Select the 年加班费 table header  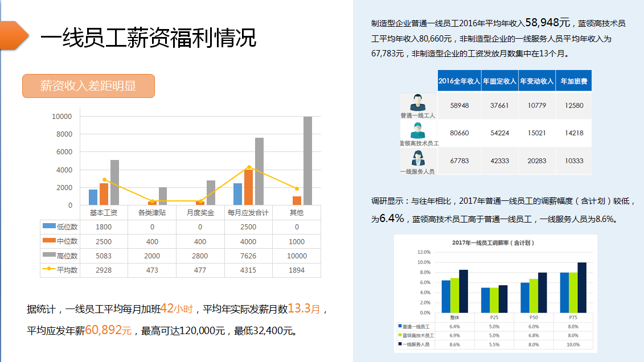click(x=573, y=81)
